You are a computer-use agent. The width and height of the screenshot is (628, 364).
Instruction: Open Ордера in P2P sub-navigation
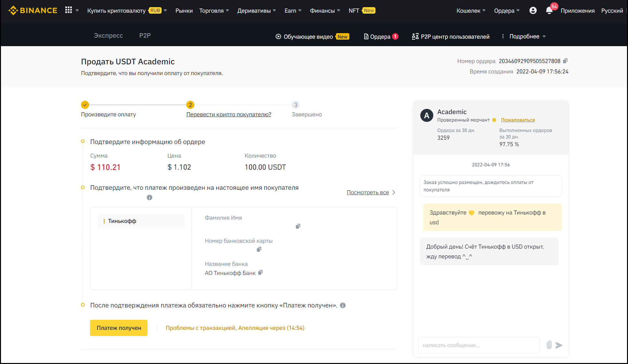tap(381, 36)
